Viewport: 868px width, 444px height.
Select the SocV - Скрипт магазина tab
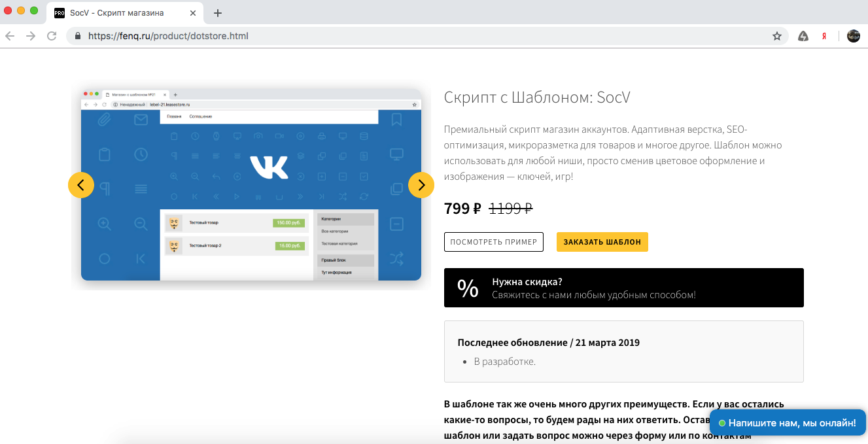[x=126, y=13]
